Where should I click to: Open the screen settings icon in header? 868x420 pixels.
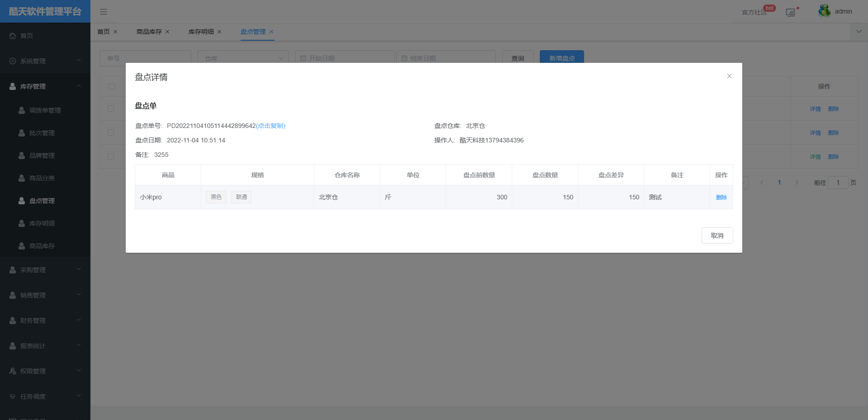click(790, 13)
